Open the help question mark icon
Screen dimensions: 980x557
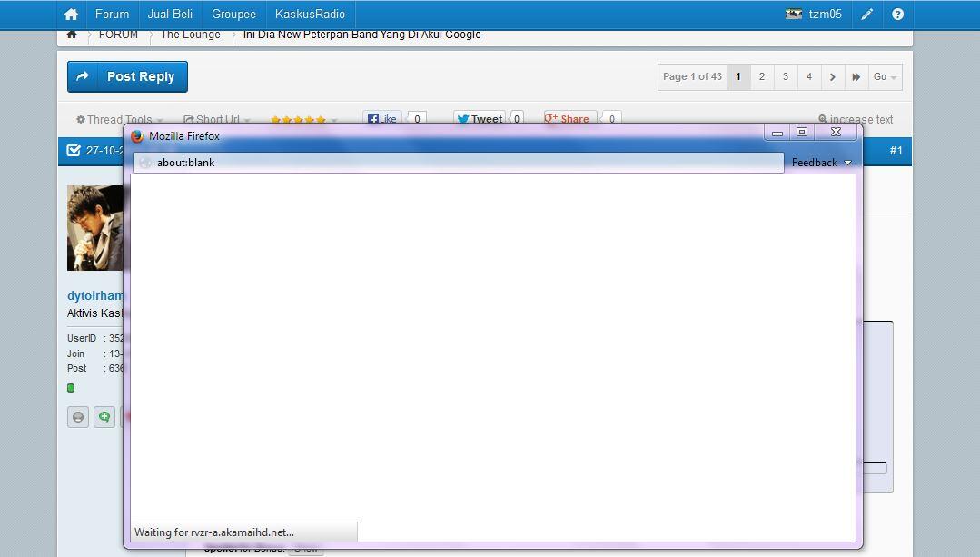897,14
